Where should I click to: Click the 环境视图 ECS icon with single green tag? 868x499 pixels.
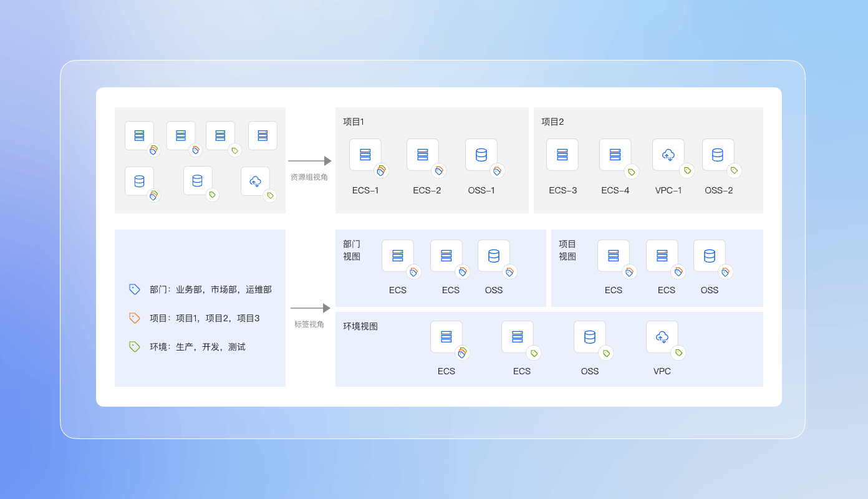point(518,337)
